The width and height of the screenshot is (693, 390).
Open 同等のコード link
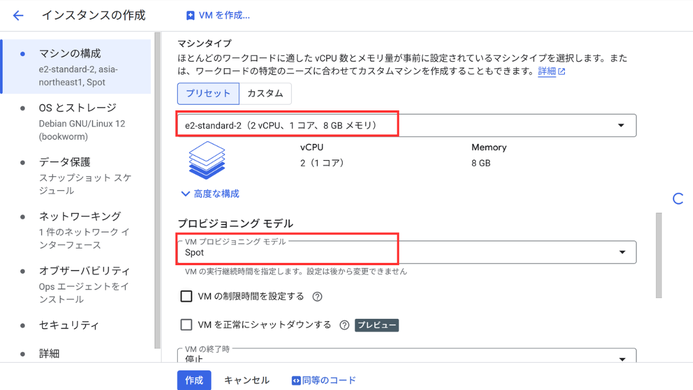coord(329,381)
